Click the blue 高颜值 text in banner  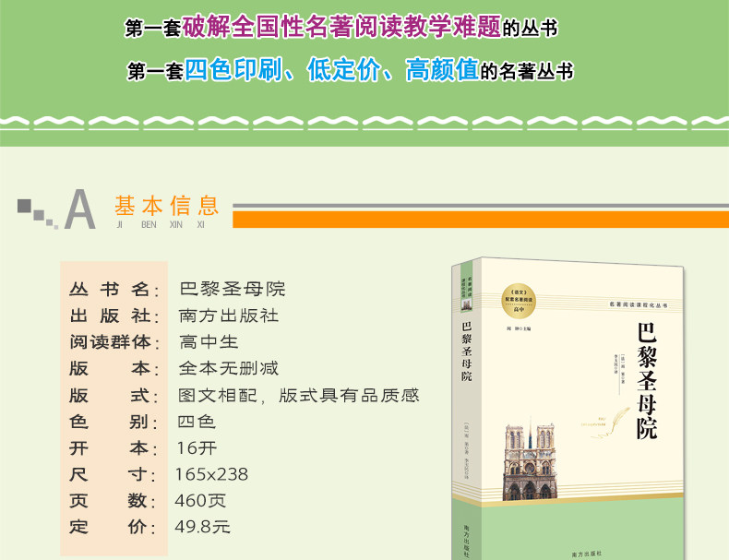[x=442, y=70]
